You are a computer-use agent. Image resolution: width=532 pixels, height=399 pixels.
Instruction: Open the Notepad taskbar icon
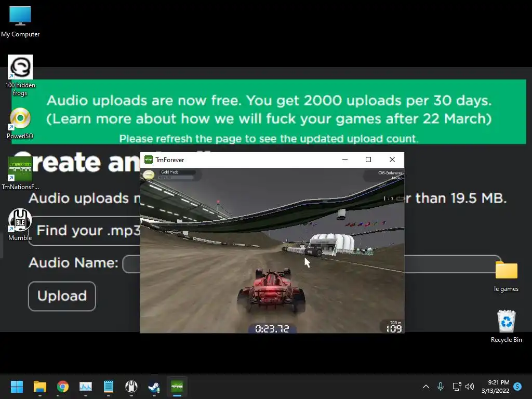[108, 387]
